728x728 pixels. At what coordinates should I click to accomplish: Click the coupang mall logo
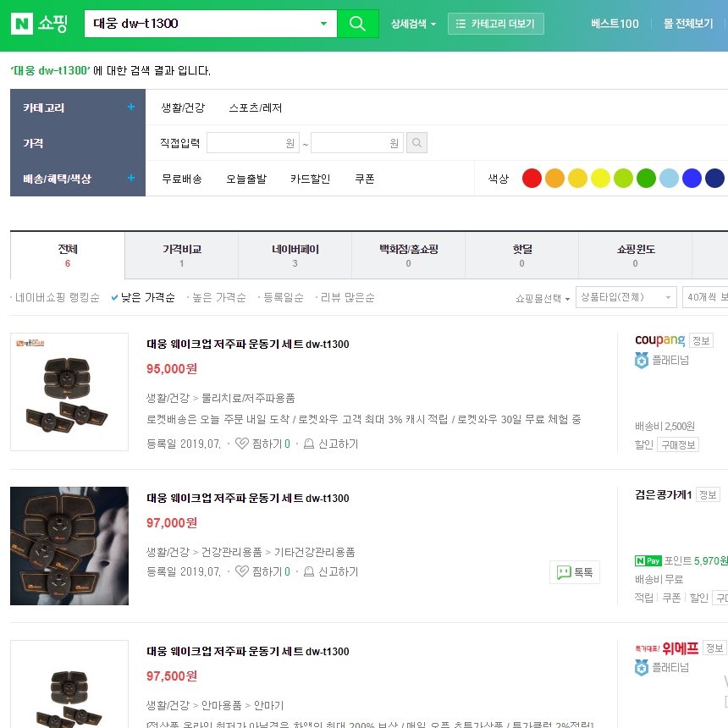point(659,340)
